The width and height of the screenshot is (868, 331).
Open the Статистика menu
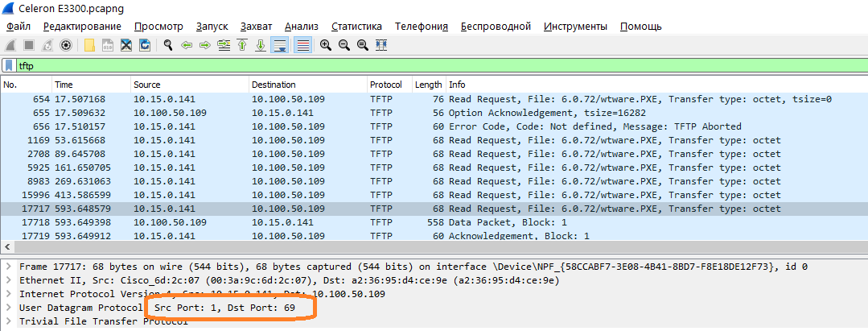click(x=356, y=27)
